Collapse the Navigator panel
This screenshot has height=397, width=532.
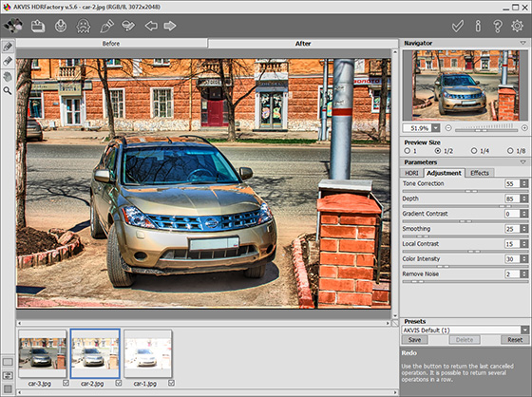click(x=522, y=43)
